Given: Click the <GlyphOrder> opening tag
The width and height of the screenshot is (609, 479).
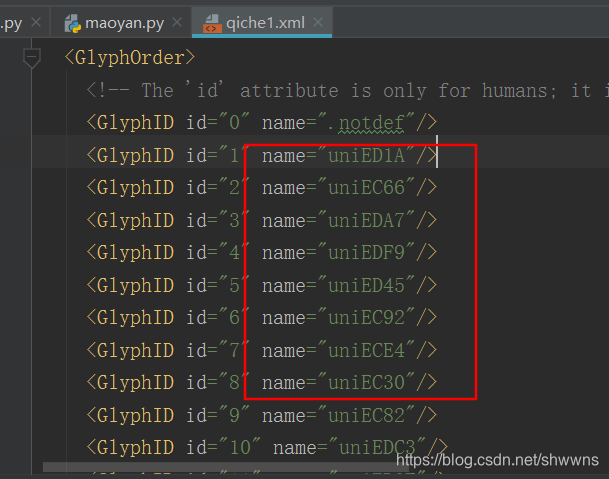Looking at the screenshot, I should tap(130, 58).
